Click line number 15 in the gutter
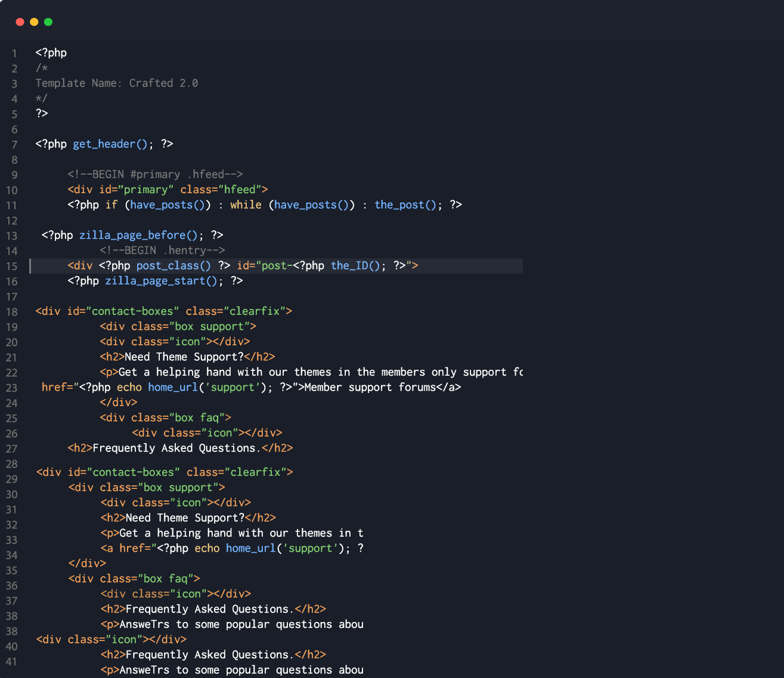Image resolution: width=784 pixels, height=678 pixels. (x=12, y=267)
